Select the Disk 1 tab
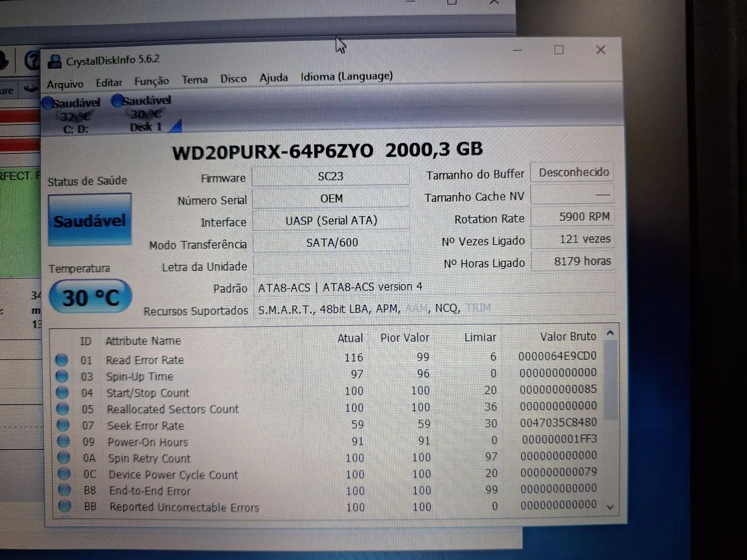 pos(146,113)
